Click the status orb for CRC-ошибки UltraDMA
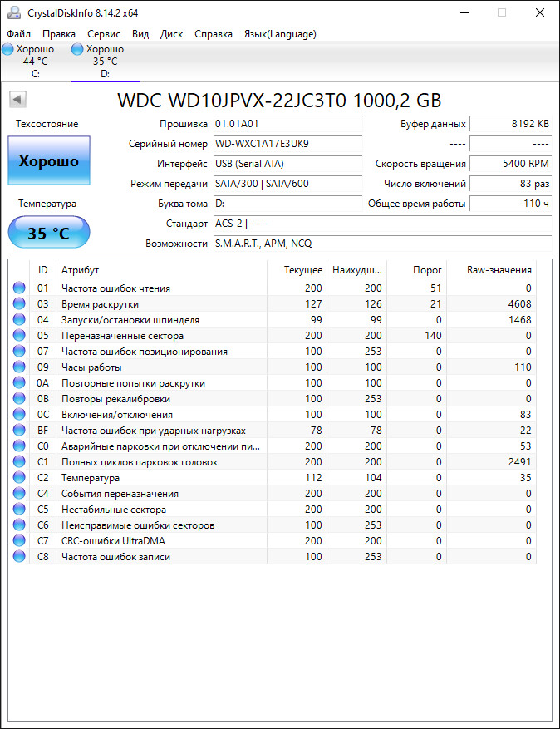This screenshot has height=729, width=560. point(19,541)
